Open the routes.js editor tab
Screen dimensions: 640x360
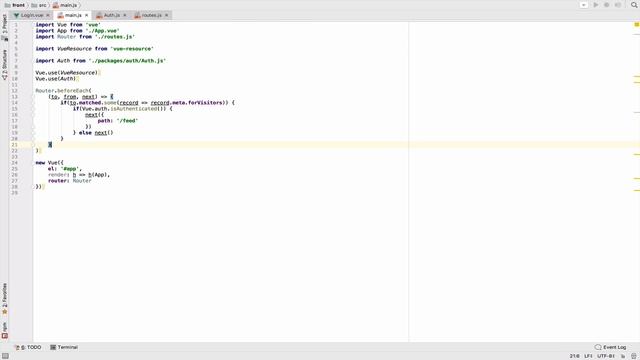pyautogui.click(x=151, y=15)
